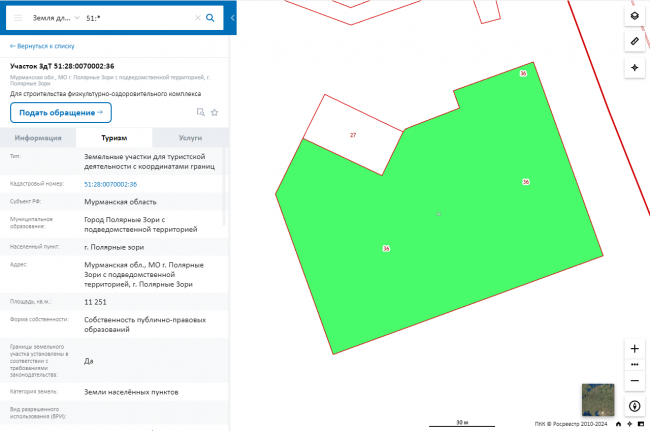The height and width of the screenshot is (431, 650).
Task: Switch to the Информация tab
Action: [x=39, y=138]
